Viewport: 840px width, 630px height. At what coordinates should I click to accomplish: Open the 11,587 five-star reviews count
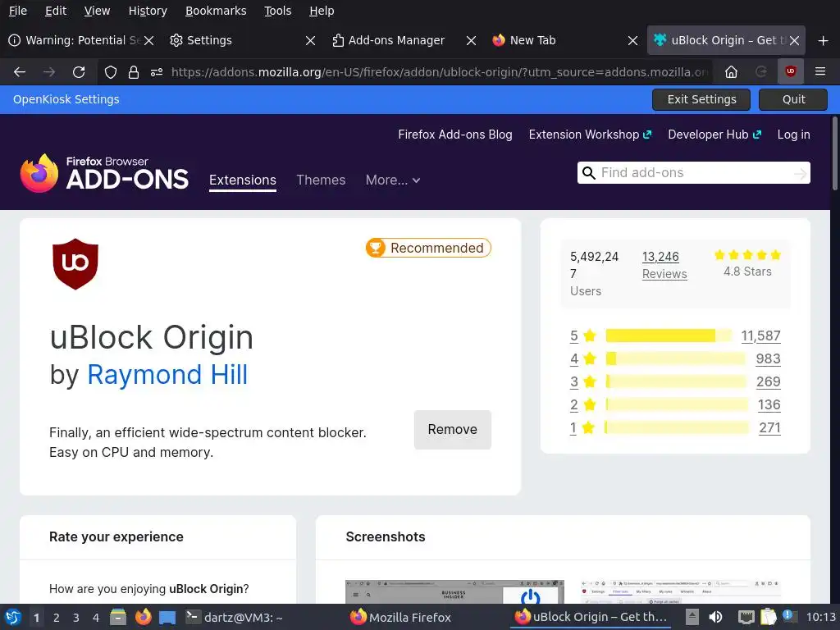coord(760,336)
